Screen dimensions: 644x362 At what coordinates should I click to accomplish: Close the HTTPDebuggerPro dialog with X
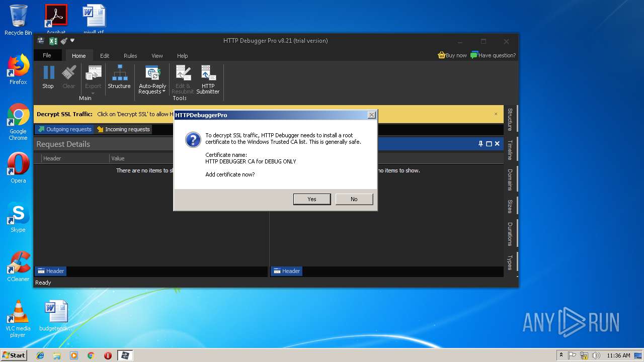pos(371,115)
